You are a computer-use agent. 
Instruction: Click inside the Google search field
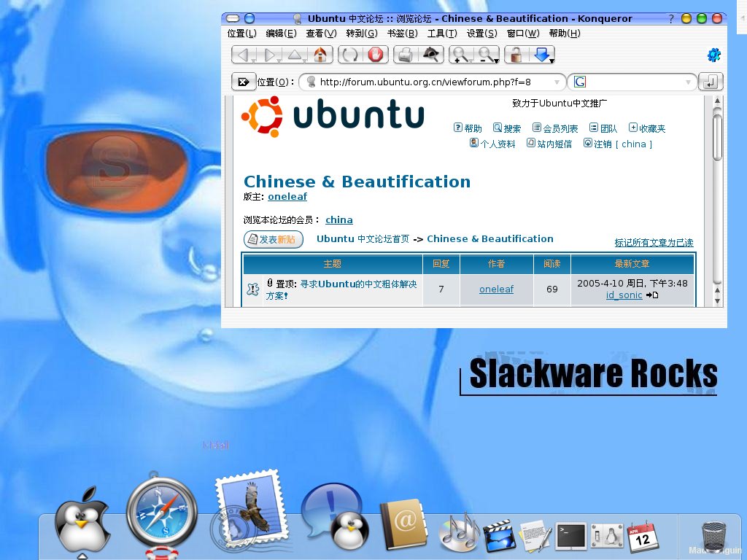click(x=634, y=82)
